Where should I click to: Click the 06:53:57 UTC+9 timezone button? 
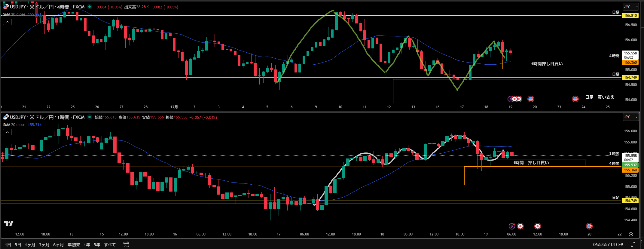(608, 244)
